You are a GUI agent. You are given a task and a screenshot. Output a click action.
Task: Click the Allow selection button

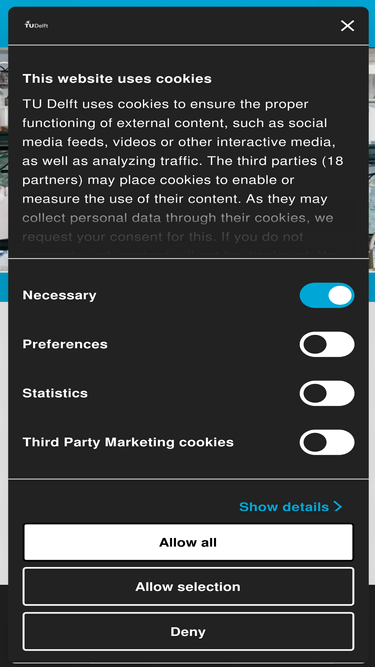pos(188,587)
